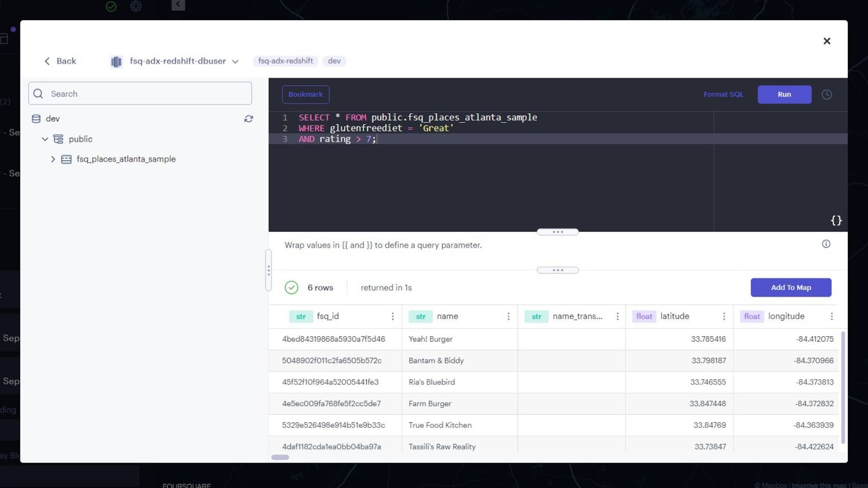The width and height of the screenshot is (868, 488).
Task: Format the SQL query
Action: 723,94
